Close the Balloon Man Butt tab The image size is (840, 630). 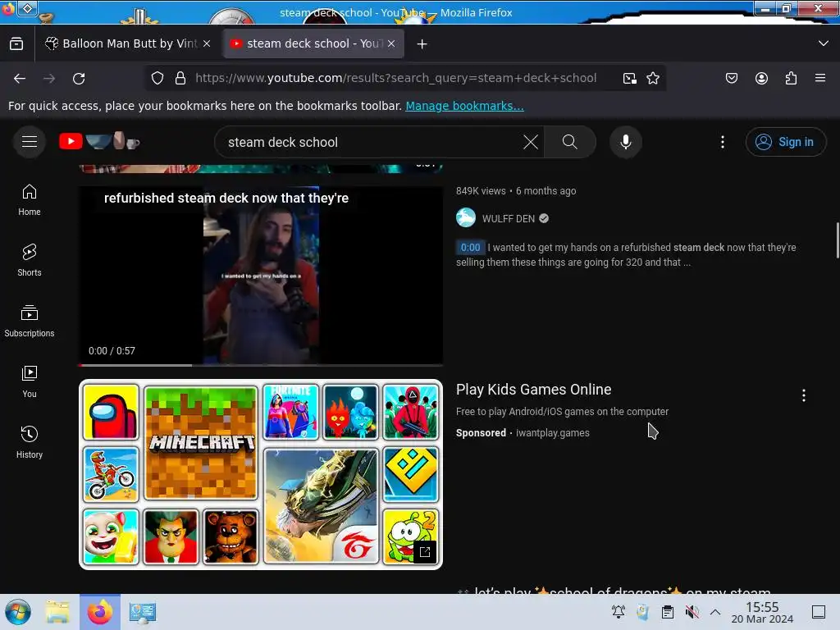[207, 43]
